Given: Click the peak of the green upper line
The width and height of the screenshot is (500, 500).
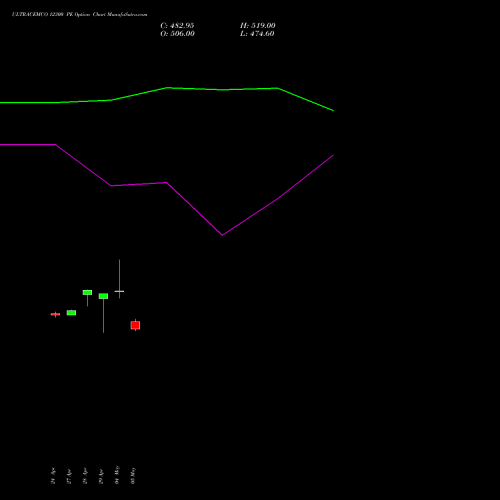Looking at the screenshot, I should (167, 88).
